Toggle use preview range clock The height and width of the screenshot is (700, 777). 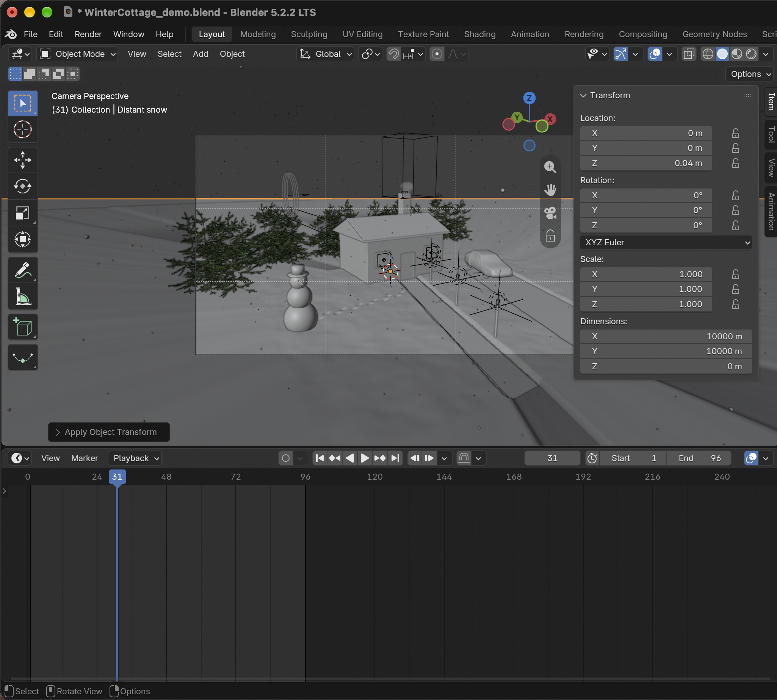point(592,458)
